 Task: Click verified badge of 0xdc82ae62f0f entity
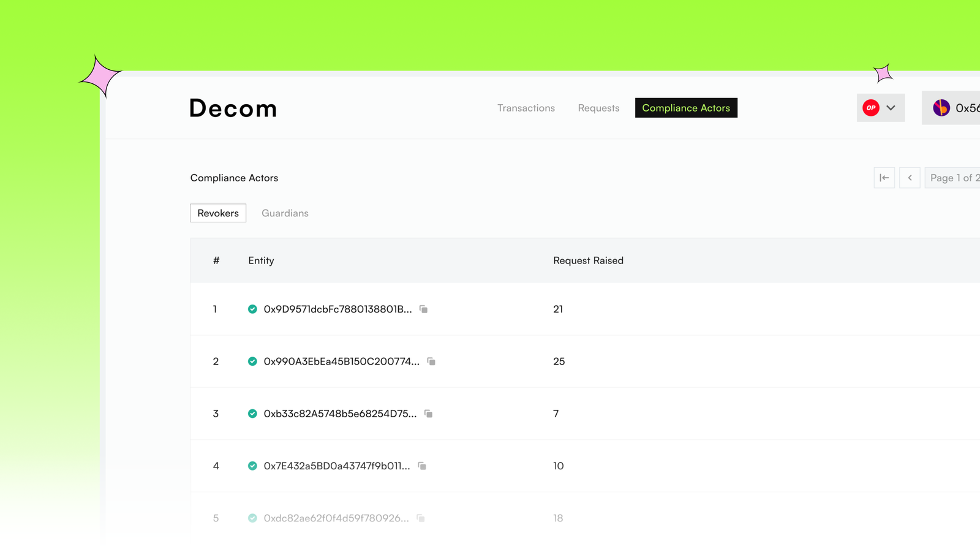[252, 518]
